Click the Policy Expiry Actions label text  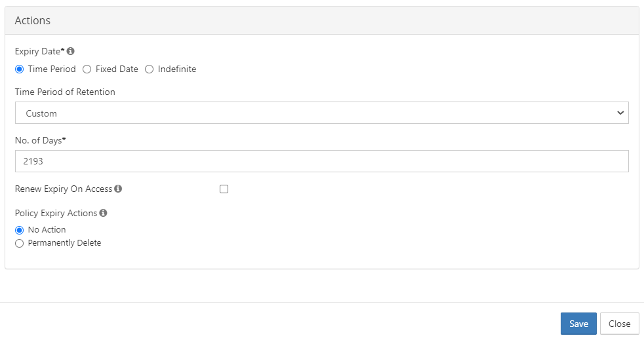(56, 213)
